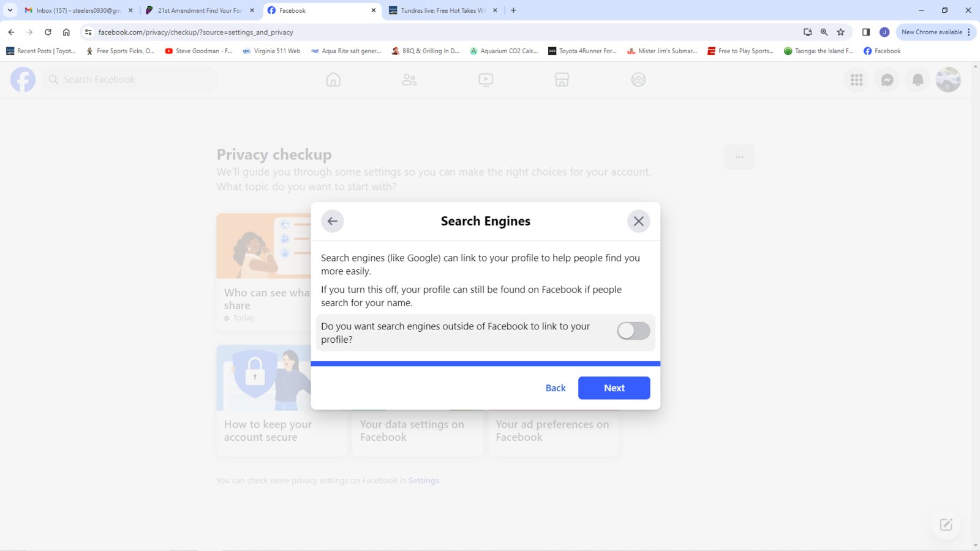Open the Facebook menu grid icon
The height and width of the screenshot is (551, 980).
click(856, 80)
